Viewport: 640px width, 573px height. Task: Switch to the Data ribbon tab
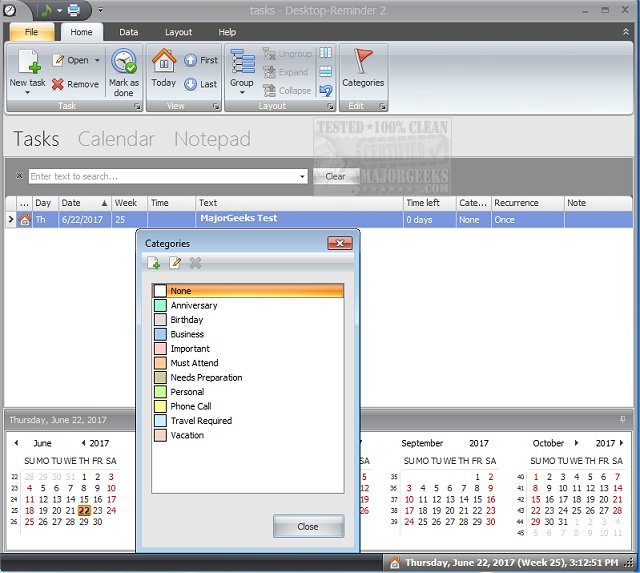click(x=129, y=32)
